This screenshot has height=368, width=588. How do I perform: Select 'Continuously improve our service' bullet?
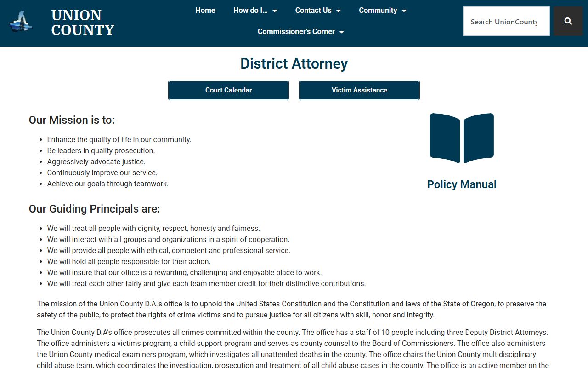click(102, 172)
